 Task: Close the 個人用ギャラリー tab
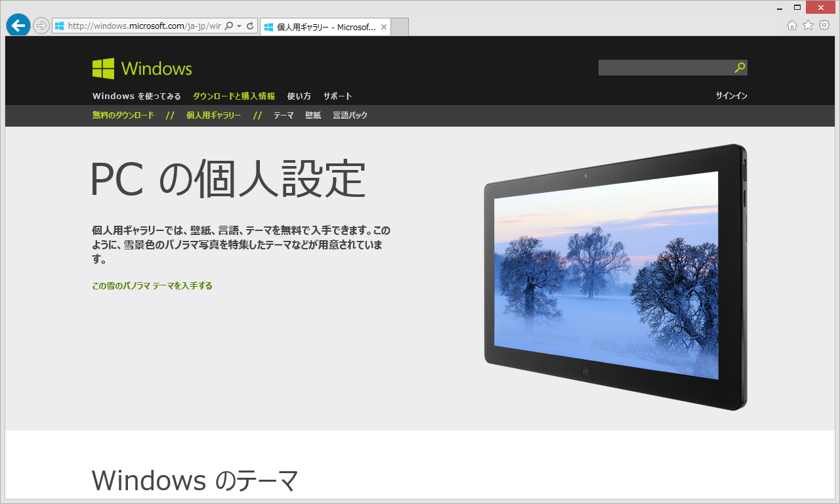(384, 26)
